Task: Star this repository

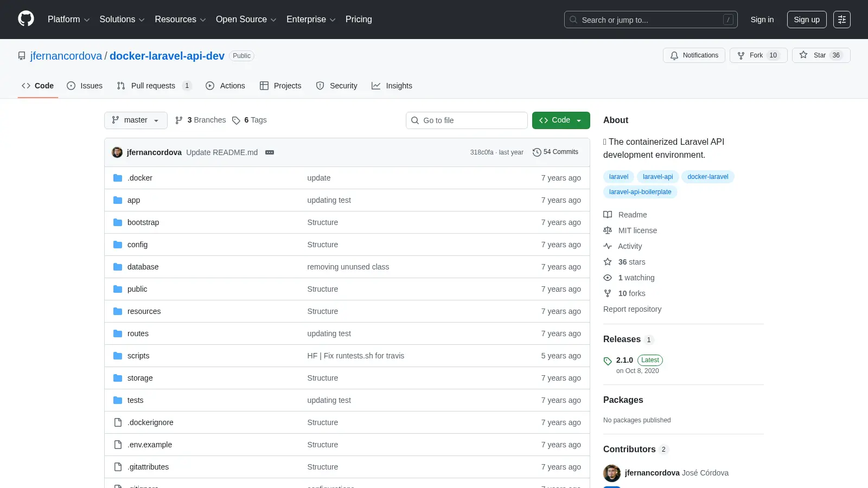Action: tap(821, 55)
